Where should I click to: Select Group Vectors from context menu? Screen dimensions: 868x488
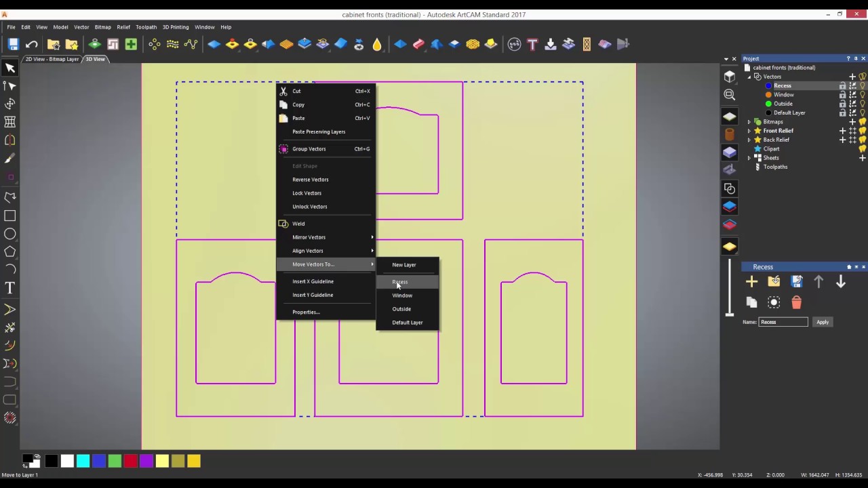[x=325, y=149]
